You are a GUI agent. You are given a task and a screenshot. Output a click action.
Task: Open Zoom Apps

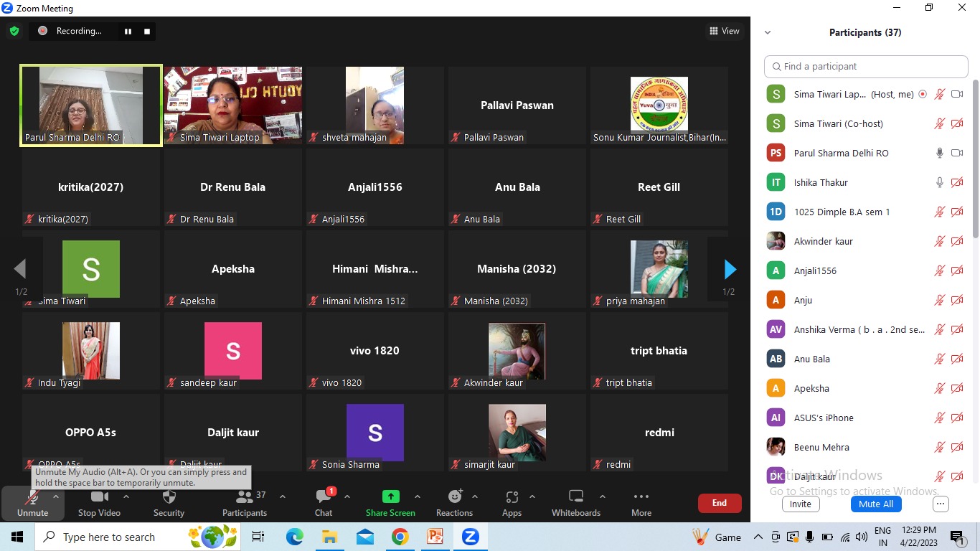(512, 503)
